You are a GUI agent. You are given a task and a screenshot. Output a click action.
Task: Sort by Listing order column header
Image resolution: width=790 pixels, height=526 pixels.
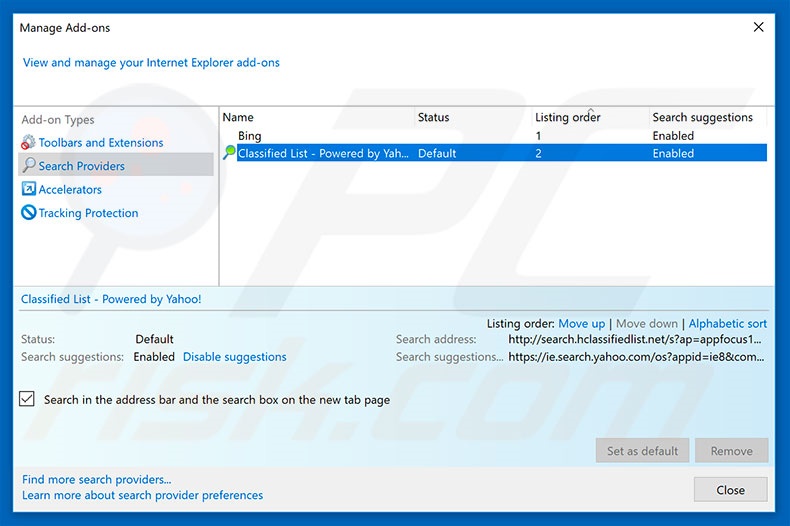(568, 117)
